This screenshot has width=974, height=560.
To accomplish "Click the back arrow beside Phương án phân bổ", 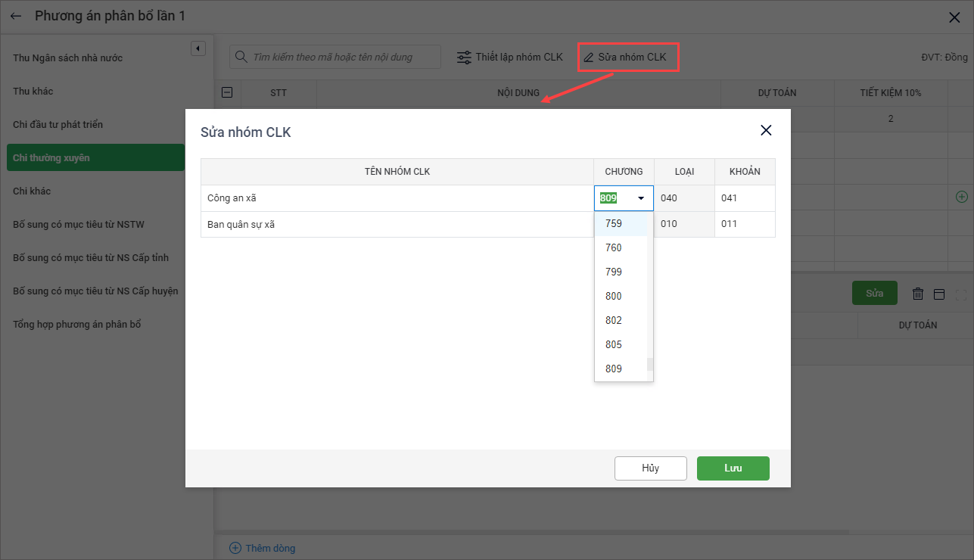I will (x=16, y=16).
